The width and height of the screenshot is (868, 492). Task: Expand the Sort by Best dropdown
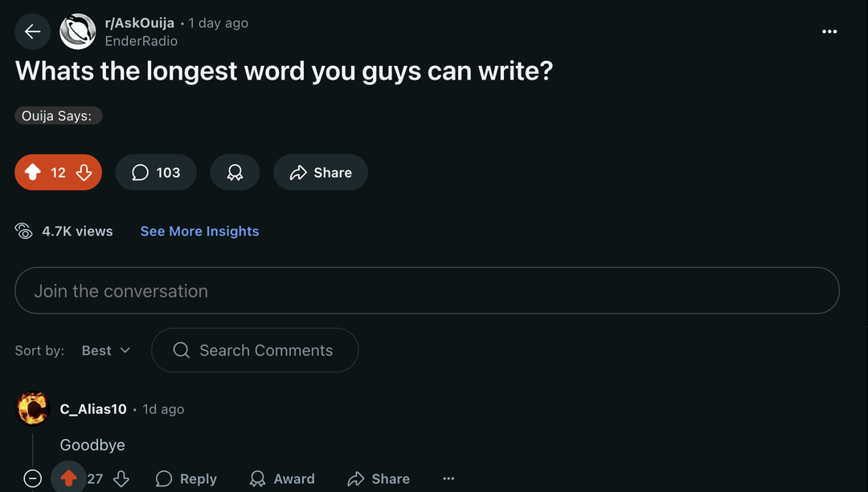pyautogui.click(x=106, y=351)
